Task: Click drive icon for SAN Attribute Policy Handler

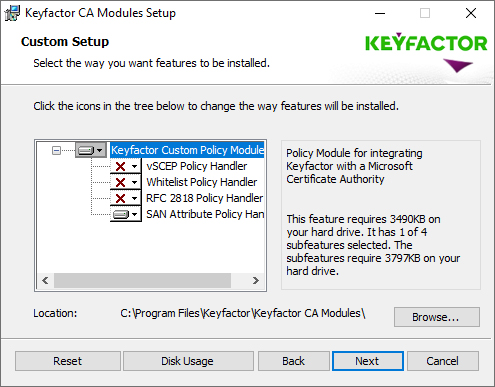Action: click(121, 214)
